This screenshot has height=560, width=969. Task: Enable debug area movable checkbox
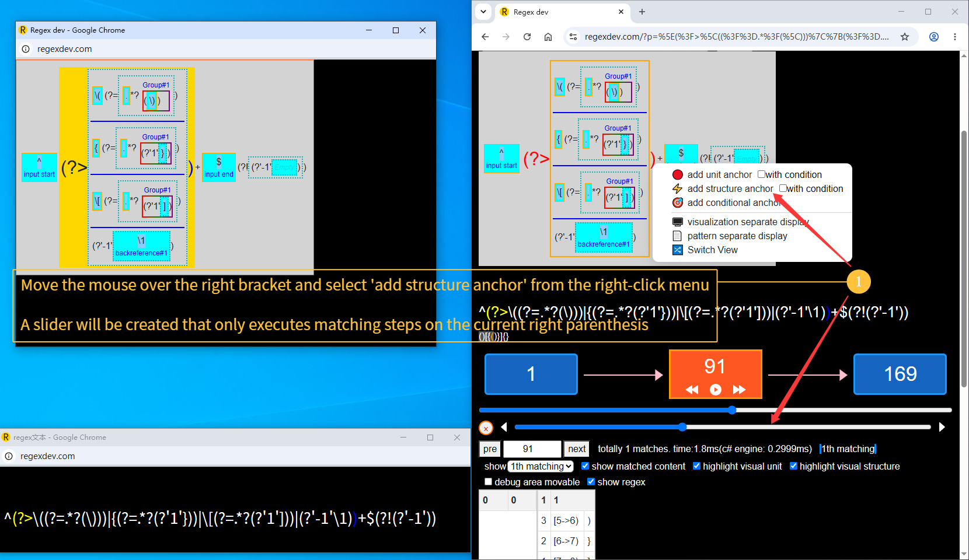pyautogui.click(x=488, y=481)
